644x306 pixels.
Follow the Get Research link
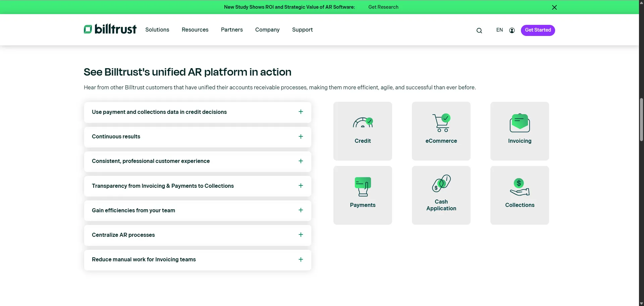(x=383, y=7)
